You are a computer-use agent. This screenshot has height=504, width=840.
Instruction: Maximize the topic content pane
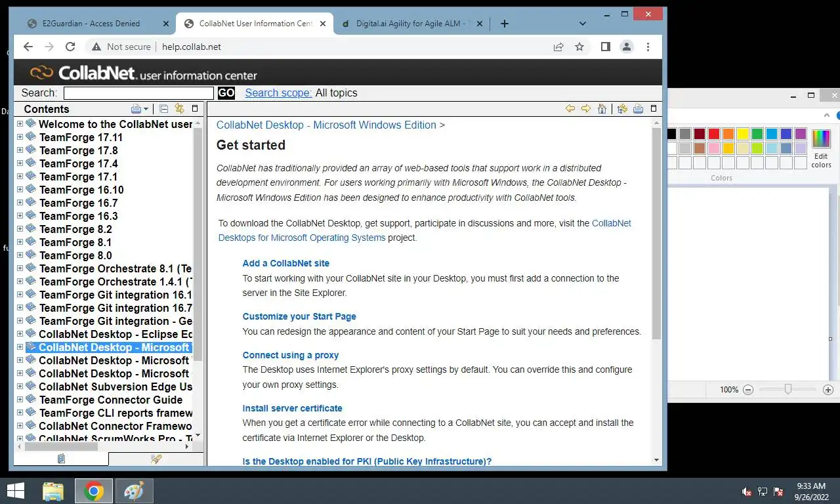[x=654, y=108]
